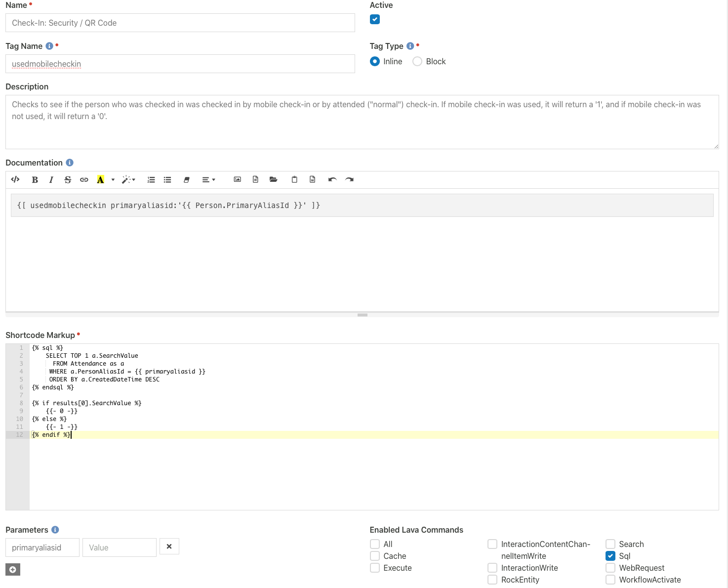Place cursor on the endsql line

click(x=53, y=387)
